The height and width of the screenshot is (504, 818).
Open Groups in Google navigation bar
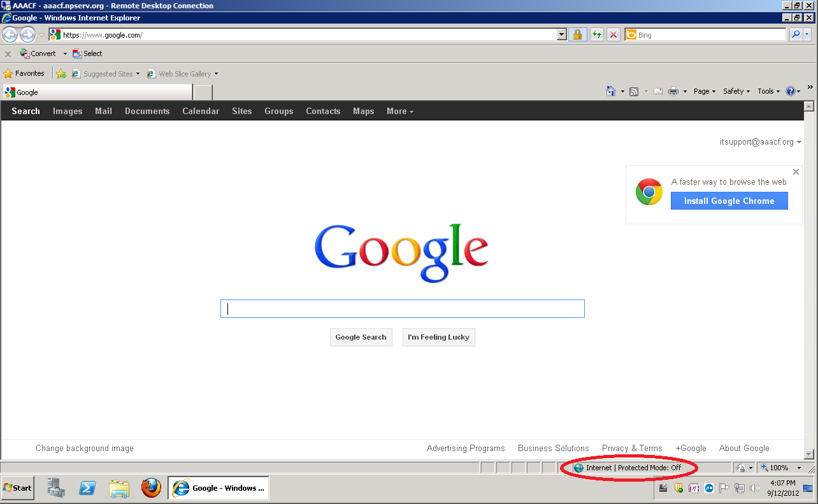point(279,111)
